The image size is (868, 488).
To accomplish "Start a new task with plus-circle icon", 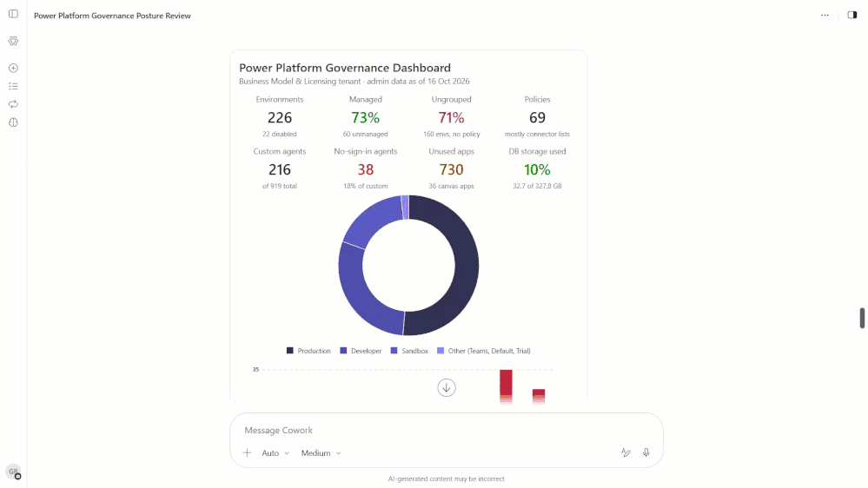I will click(13, 68).
